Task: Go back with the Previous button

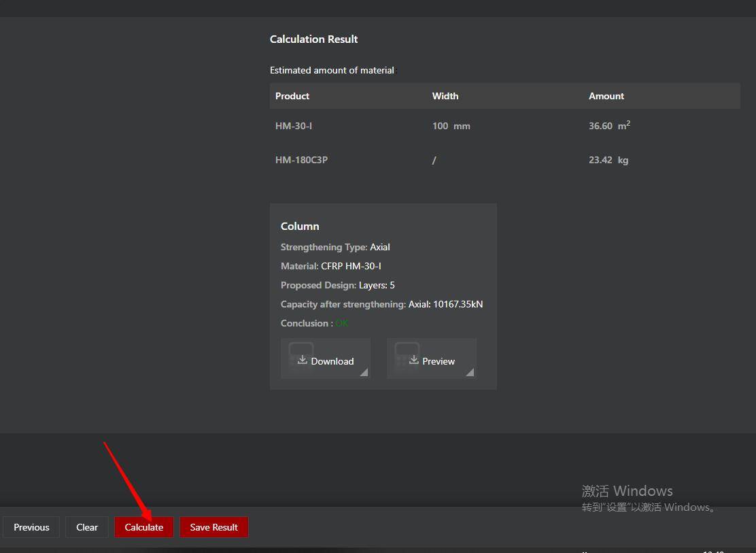Action: (31, 527)
